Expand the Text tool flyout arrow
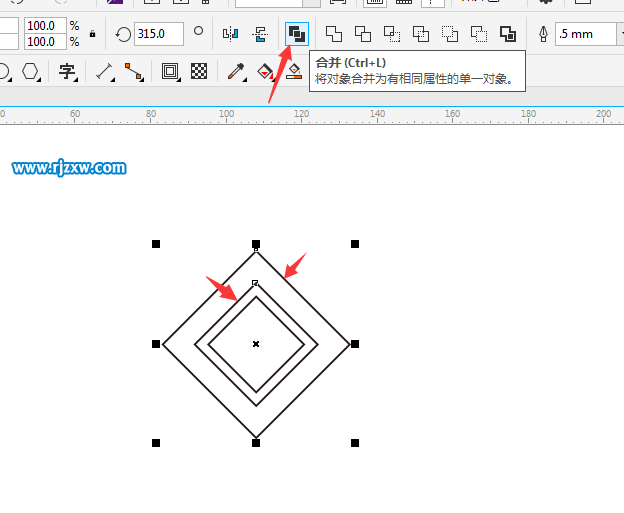The image size is (624, 513). coord(76,80)
